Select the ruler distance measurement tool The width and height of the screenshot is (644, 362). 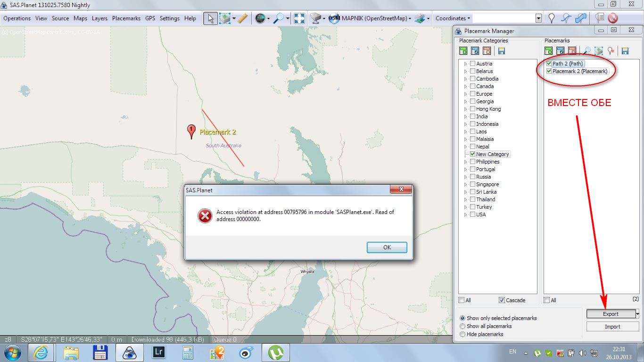coord(242,18)
